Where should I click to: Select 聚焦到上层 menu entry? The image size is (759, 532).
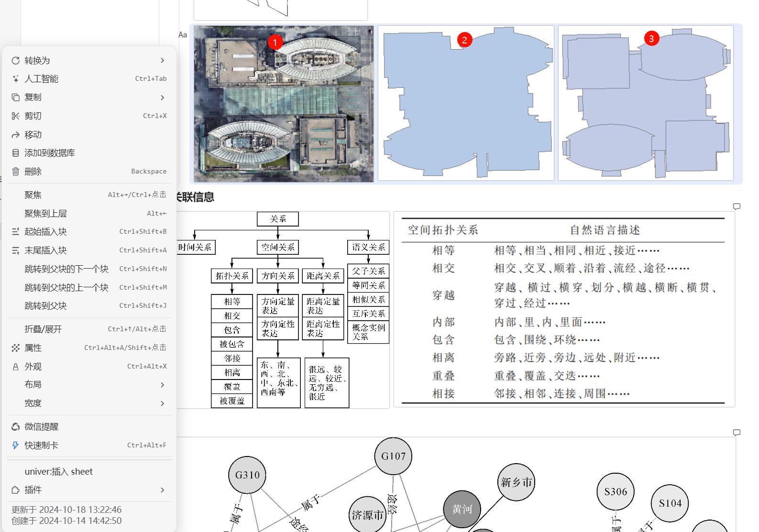click(x=45, y=213)
